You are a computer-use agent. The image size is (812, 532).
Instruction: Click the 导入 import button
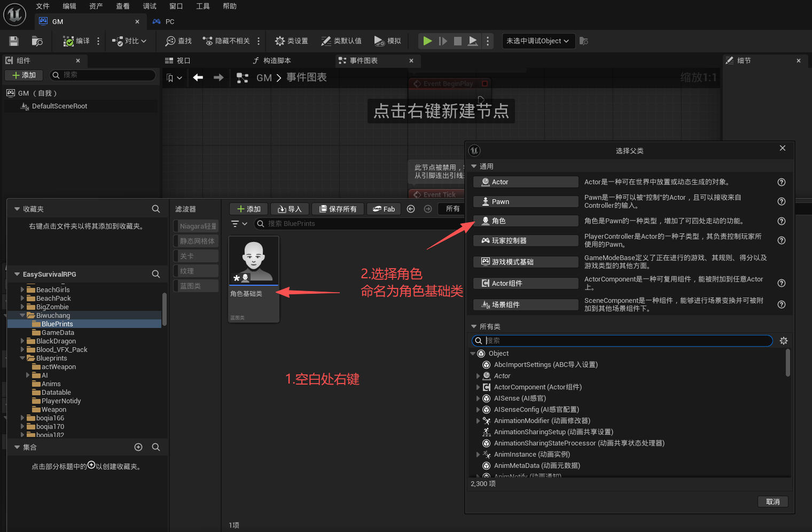(x=290, y=209)
